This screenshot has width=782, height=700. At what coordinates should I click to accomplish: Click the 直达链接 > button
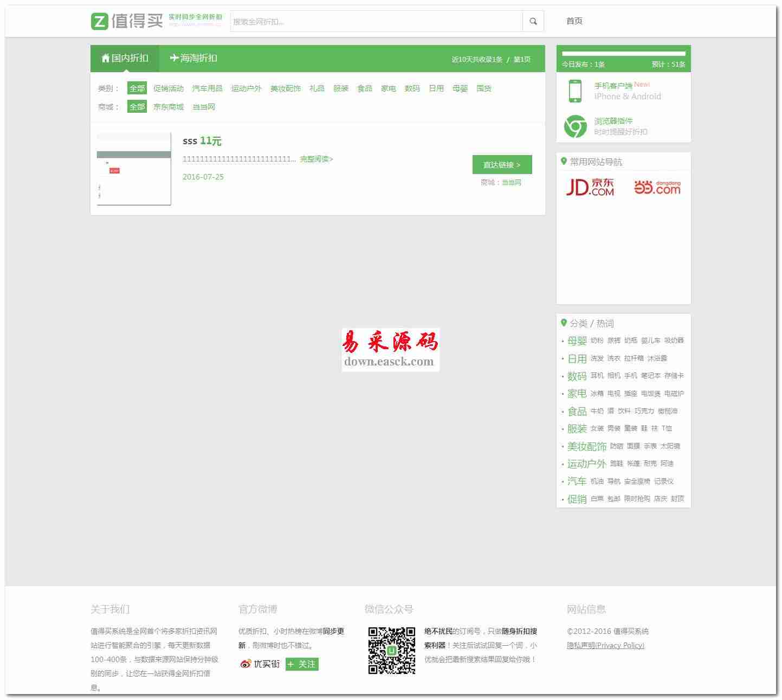tap(502, 165)
